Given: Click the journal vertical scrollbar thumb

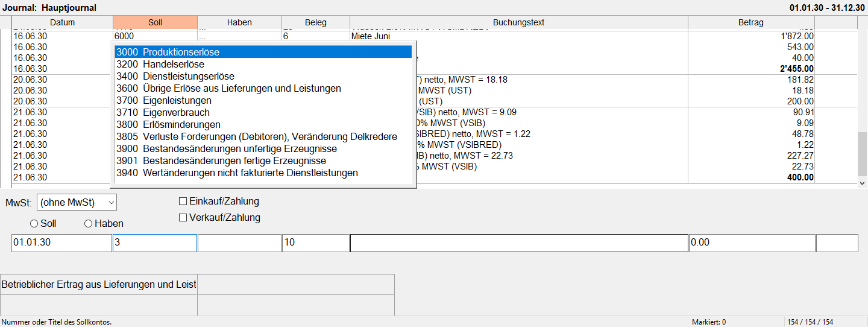Looking at the screenshot, I should (863, 153).
